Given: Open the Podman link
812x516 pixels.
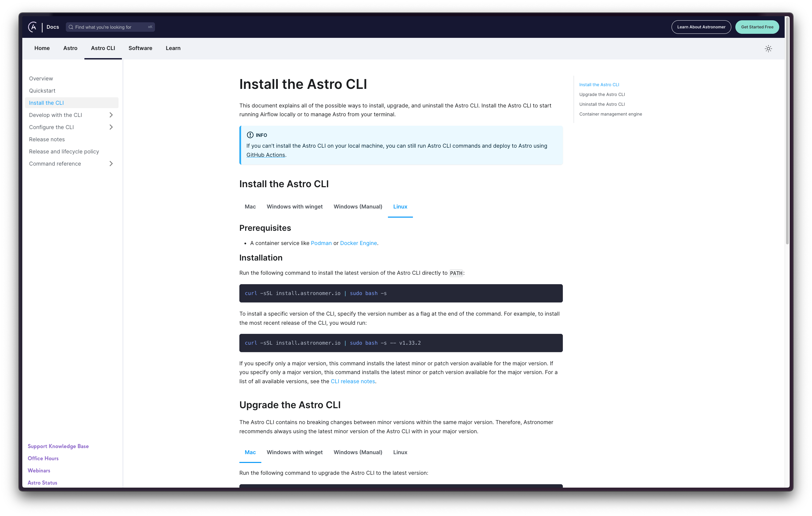Looking at the screenshot, I should point(321,243).
